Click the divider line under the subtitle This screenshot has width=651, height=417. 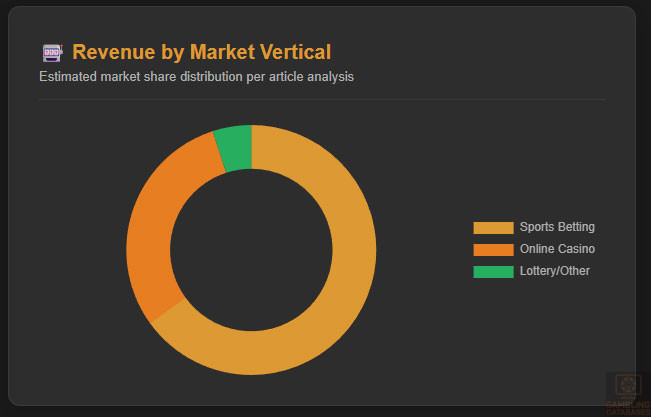(322, 100)
